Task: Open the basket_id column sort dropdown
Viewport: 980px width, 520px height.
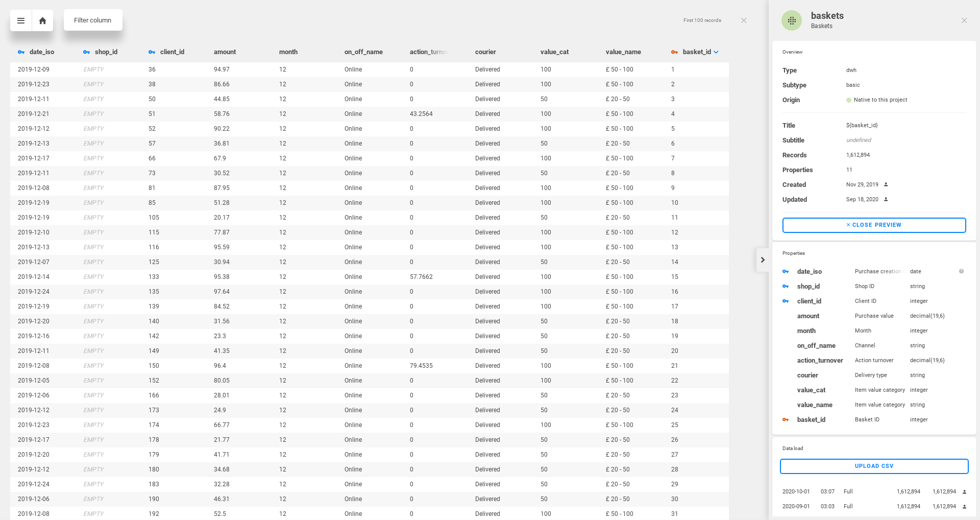Action: [716, 52]
